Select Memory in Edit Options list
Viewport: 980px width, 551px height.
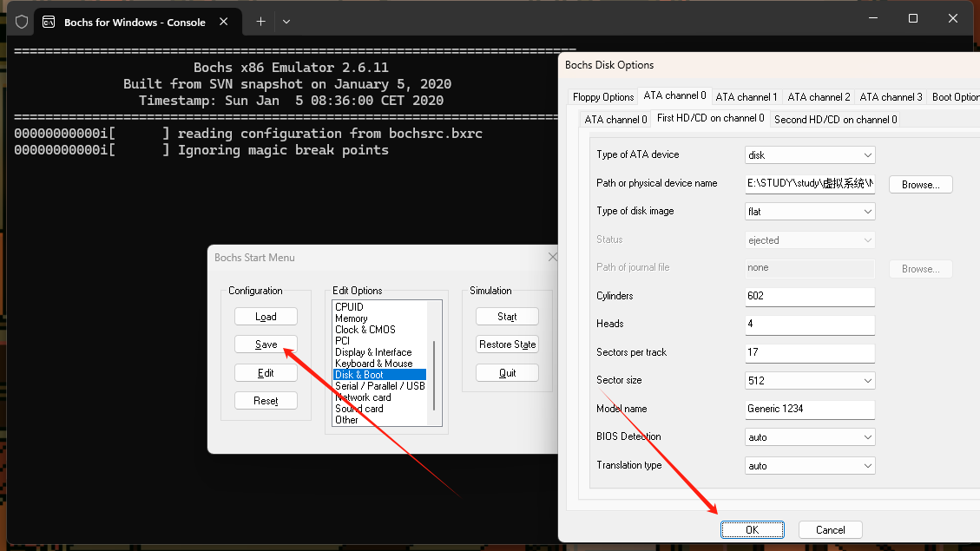point(352,318)
